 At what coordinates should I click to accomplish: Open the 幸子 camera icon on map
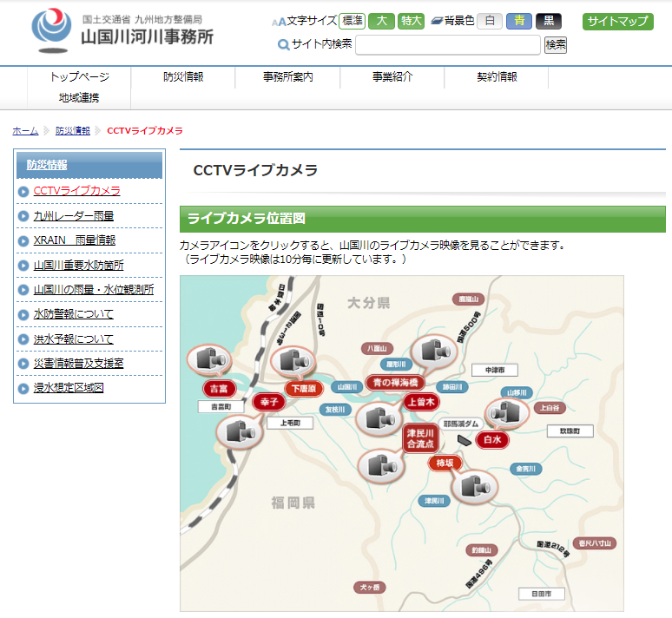[240, 432]
